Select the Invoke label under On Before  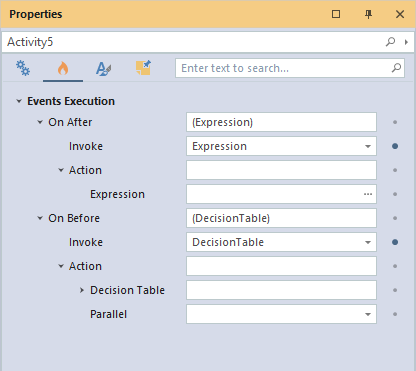click(x=86, y=242)
